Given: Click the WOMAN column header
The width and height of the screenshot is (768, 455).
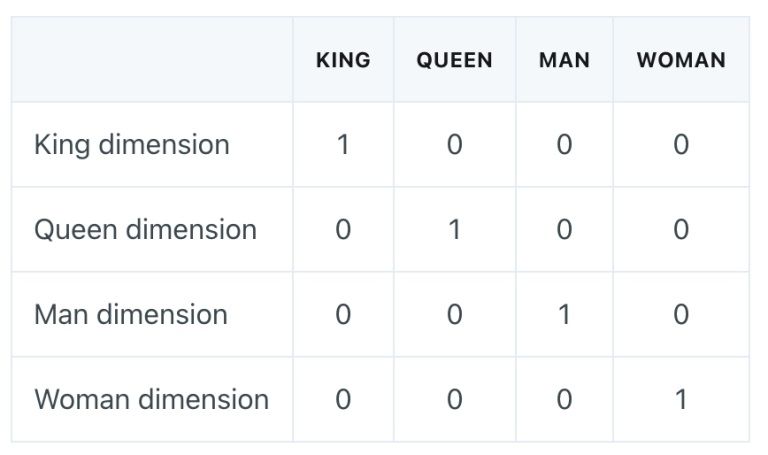Looking at the screenshot, I should pyautogui.click(x=681, y=60).
